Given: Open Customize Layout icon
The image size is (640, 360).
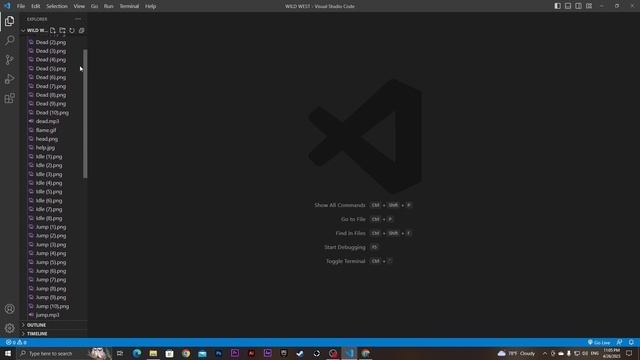Looking at the screenshot, I should click(589, 6).
